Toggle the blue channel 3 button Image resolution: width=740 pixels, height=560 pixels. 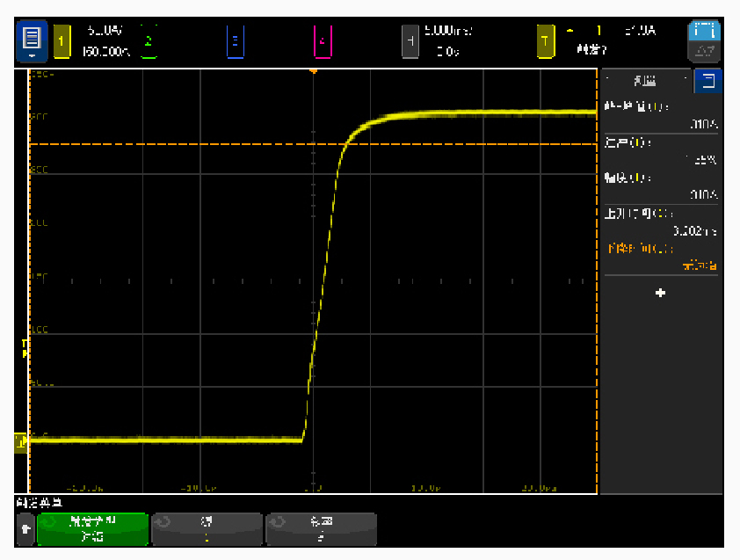pyautogui.click(x=235, y=41)
